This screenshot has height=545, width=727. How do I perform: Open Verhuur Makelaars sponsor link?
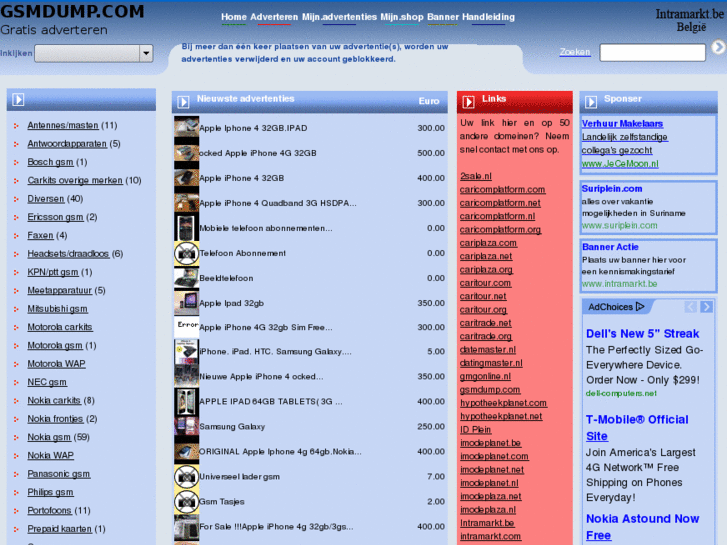click(622, 123)
